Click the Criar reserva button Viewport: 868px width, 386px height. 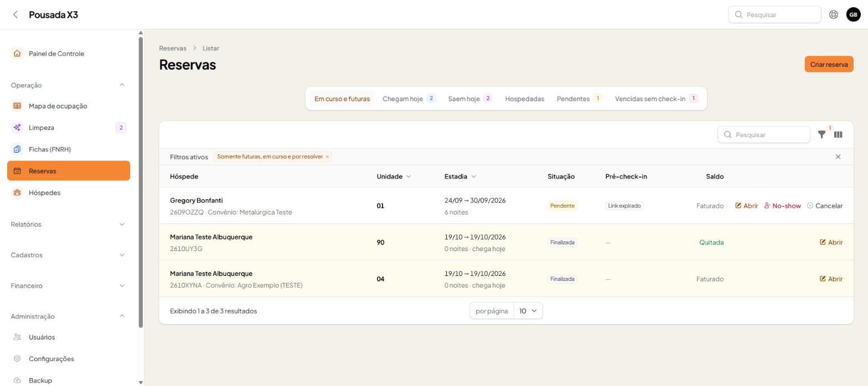829,64
